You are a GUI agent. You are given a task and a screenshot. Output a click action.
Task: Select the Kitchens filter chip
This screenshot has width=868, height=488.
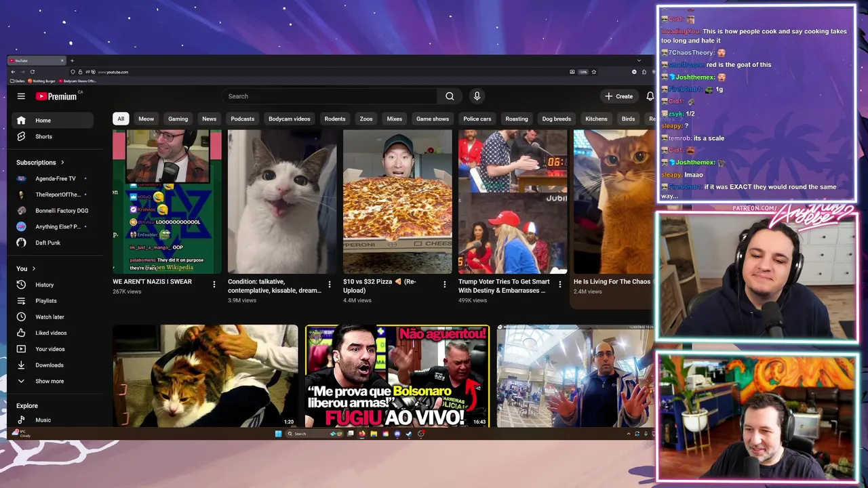(597, 119)
